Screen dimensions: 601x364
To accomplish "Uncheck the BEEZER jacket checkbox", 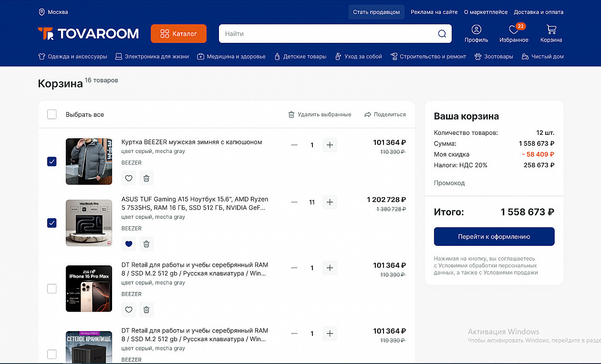I will pos(52,162).
